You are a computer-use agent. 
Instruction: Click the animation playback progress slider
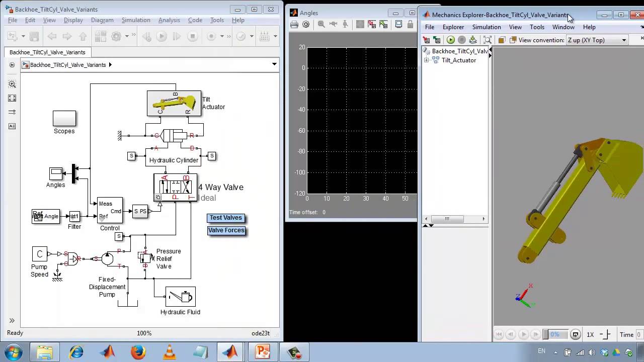click(x=554, y=334)
